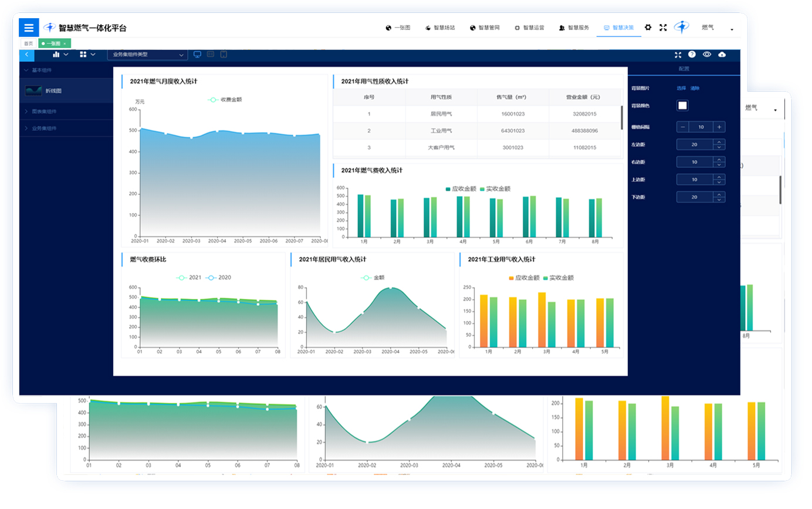This screenshot has height=509, width=812.
Task: Open the white 背景颜色 color swatch
Action: coord(682,106)
